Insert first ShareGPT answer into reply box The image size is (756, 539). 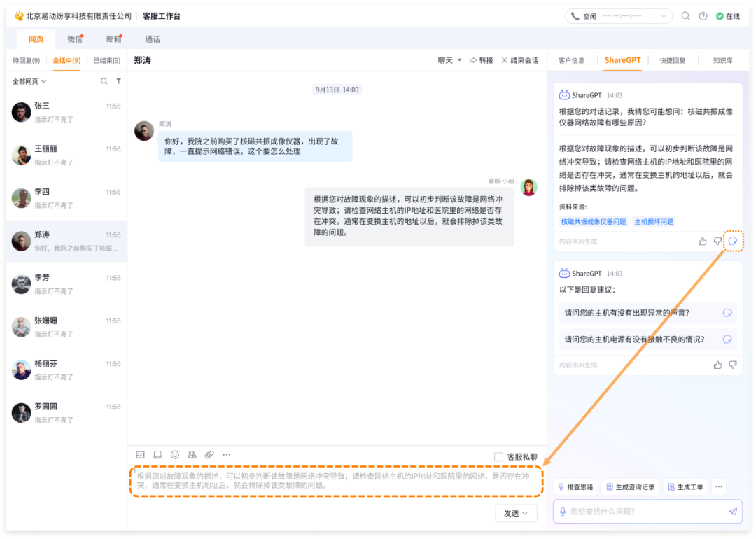pyautogui.click(x=733, y=241)
